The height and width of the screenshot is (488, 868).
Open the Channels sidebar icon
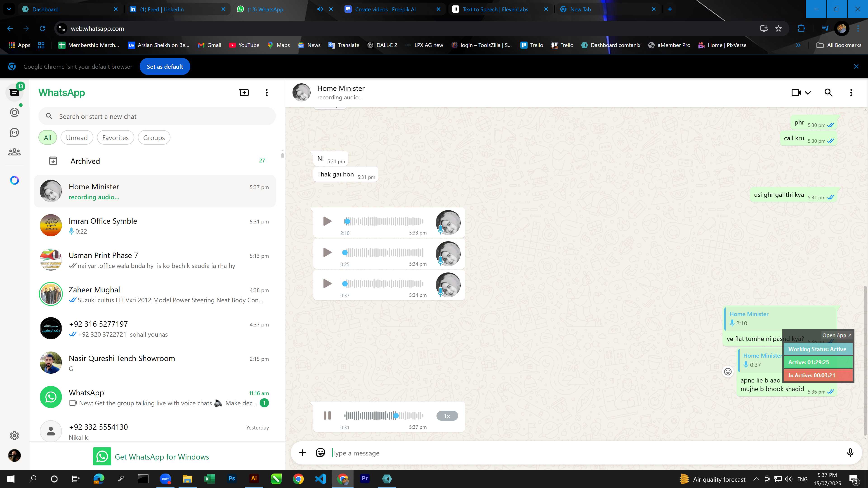[x=14, y=132]
